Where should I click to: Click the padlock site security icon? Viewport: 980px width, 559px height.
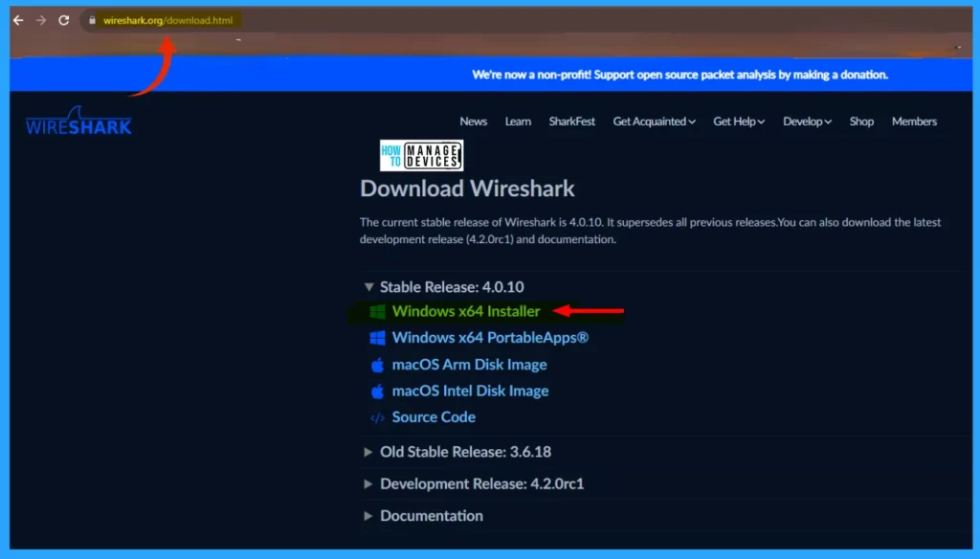pos(92,20)
